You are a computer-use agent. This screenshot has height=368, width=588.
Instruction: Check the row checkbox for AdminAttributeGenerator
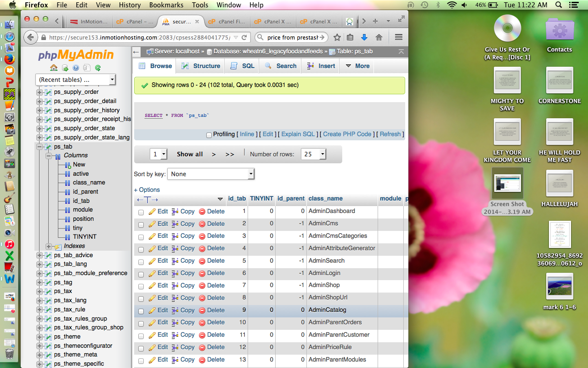(x=141, y=249)
